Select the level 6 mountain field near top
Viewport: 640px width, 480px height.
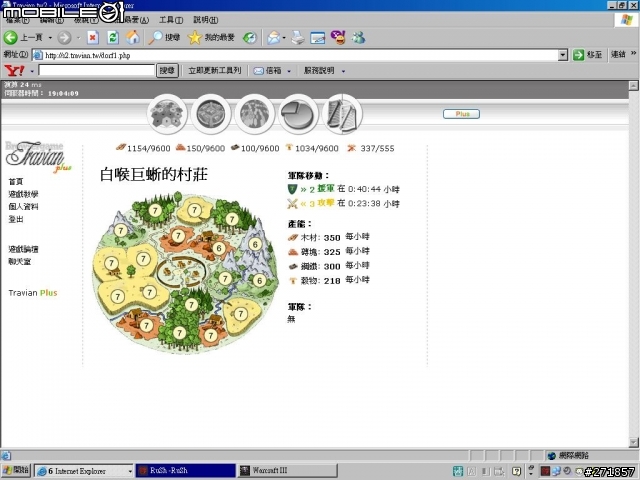(x=255, y=244)
